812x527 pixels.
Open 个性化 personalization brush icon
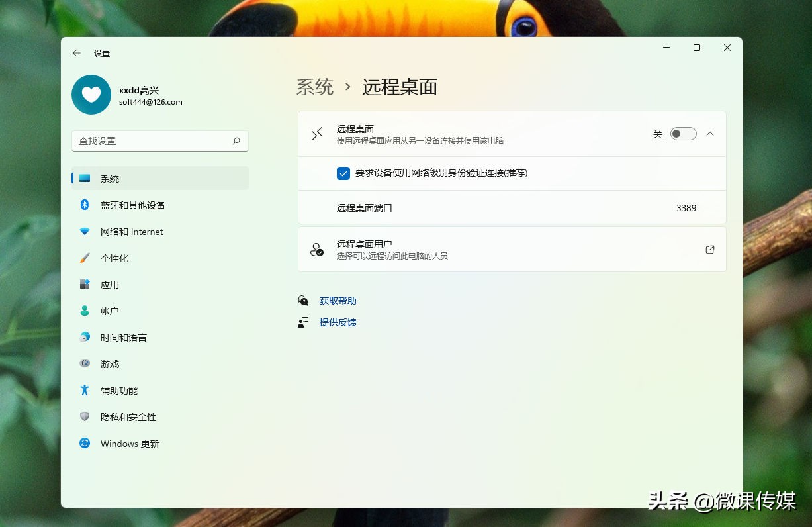pyautogui.click(x=84, y=258)
